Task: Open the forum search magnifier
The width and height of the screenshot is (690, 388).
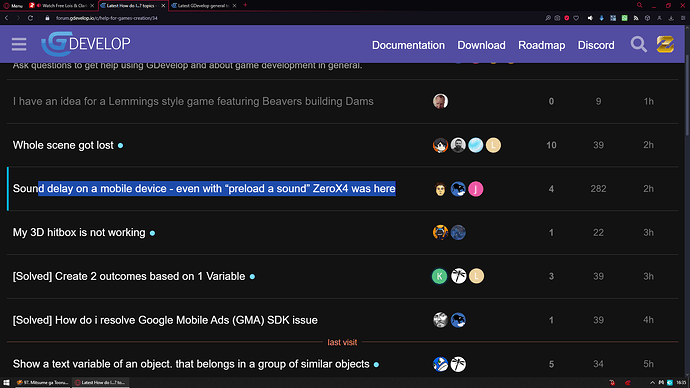Action: [x=639, y=44]
